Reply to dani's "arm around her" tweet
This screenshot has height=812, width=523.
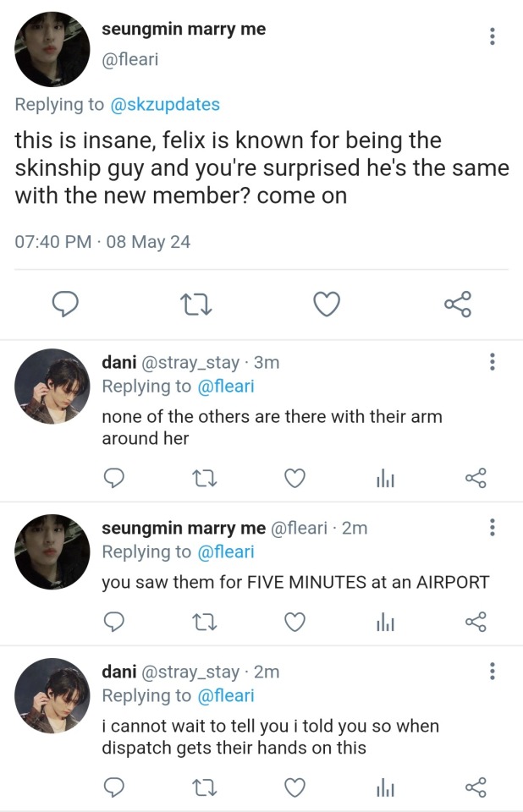pyautogui.click(x=114, y=479)
